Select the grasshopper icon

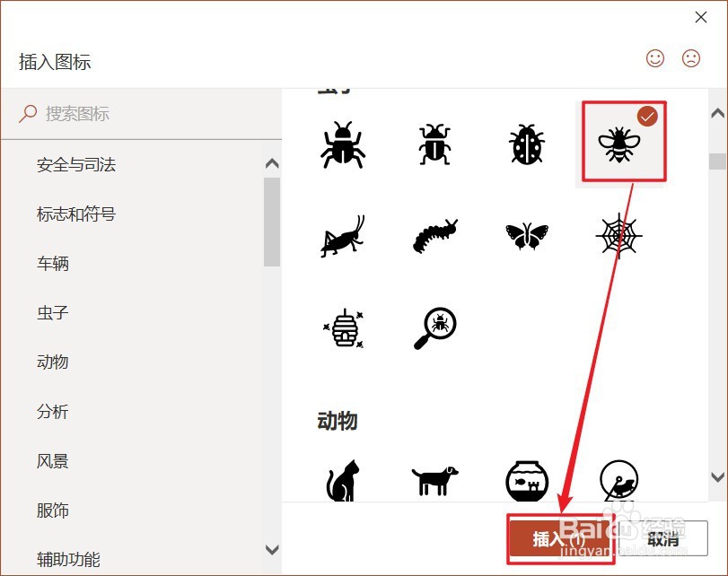coord(343,236)
